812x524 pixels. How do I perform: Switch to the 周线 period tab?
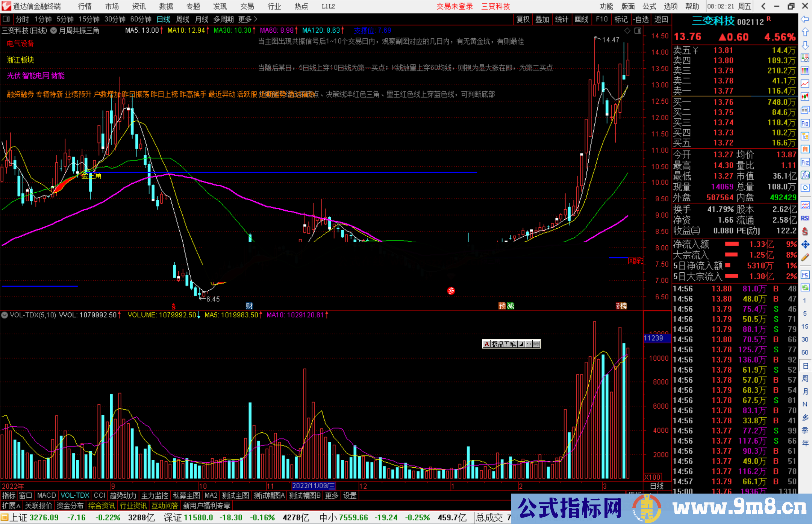click(x=183, y=19)
